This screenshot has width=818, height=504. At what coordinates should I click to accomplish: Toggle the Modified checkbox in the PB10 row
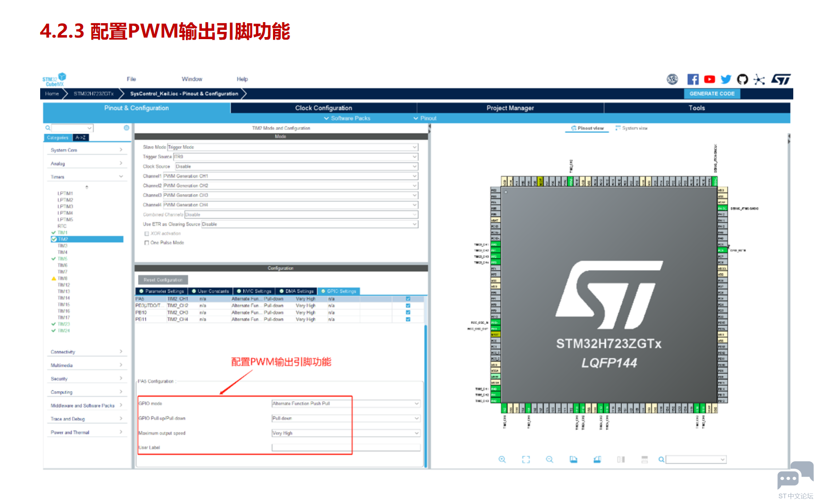pyautogui.click(x=408, y=312)
